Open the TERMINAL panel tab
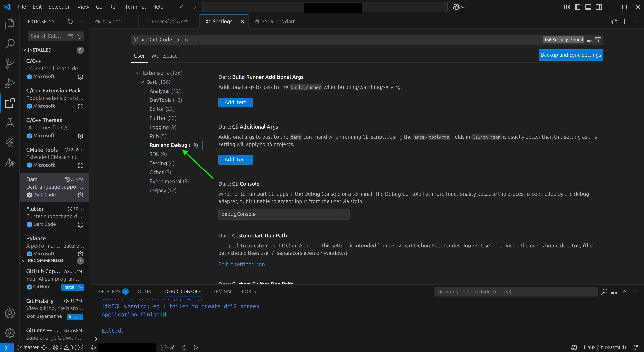The image size is (644, 352). click(x=221, y=292)
